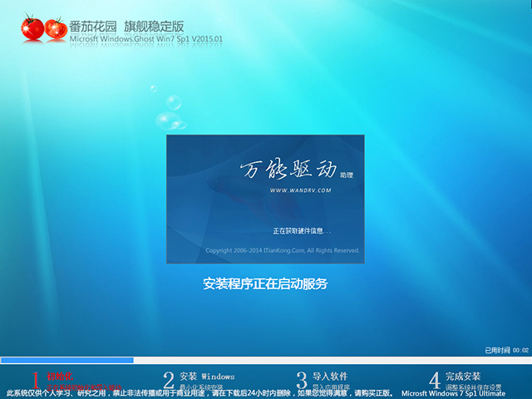Click the step 3 number icon
The height and width of the screenshot is (399, 532).
click(x=302, y=381)
